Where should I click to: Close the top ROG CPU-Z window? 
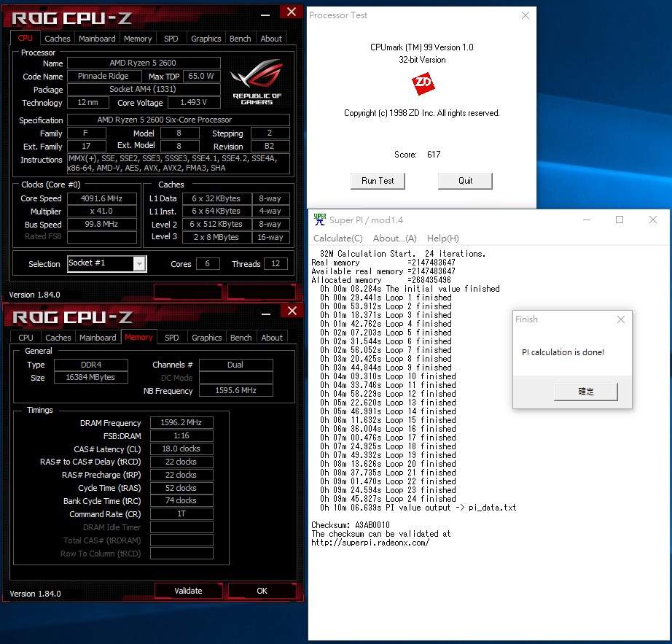point(292,12)
